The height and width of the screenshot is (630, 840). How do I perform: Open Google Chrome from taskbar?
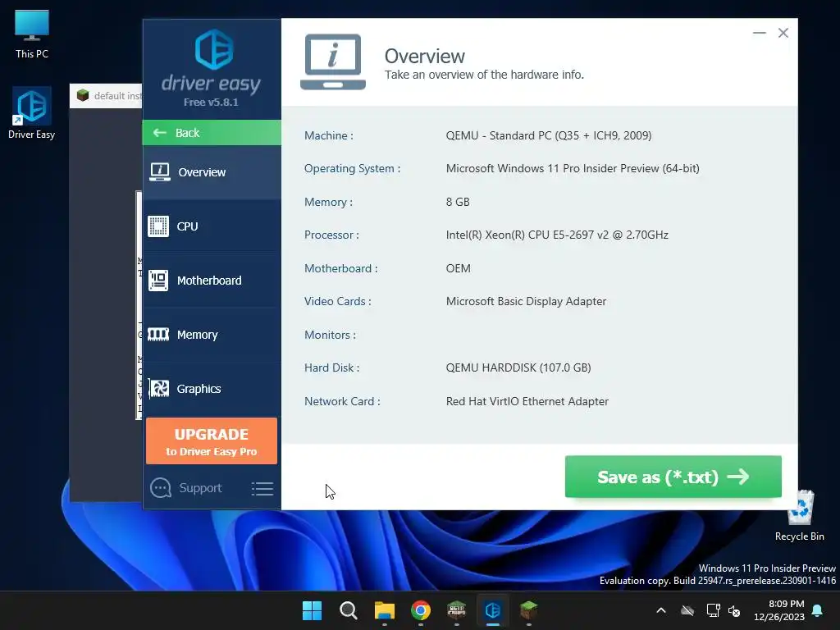421,610
